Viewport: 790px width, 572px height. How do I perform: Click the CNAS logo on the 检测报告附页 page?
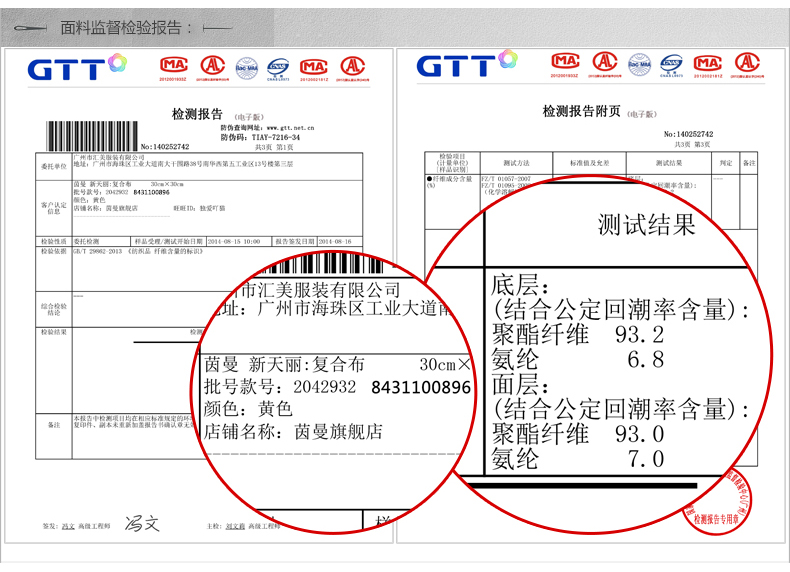pyautogui.click(x=671, y=66)
